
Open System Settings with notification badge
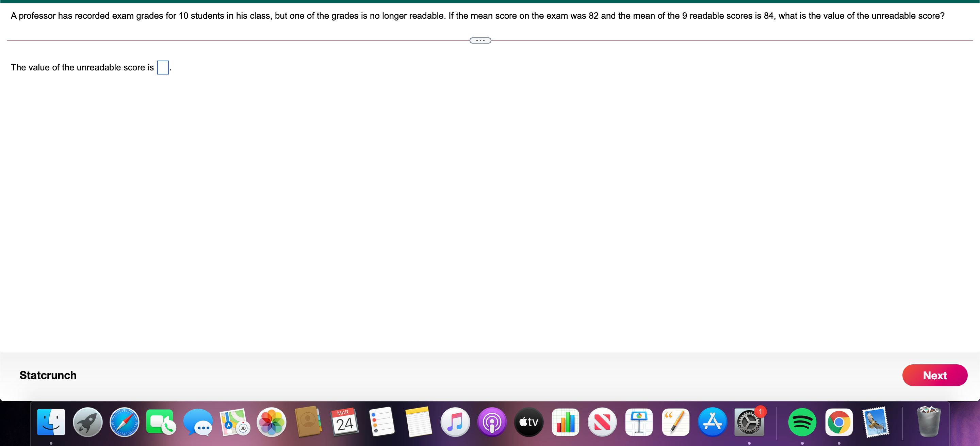point(749,422)
